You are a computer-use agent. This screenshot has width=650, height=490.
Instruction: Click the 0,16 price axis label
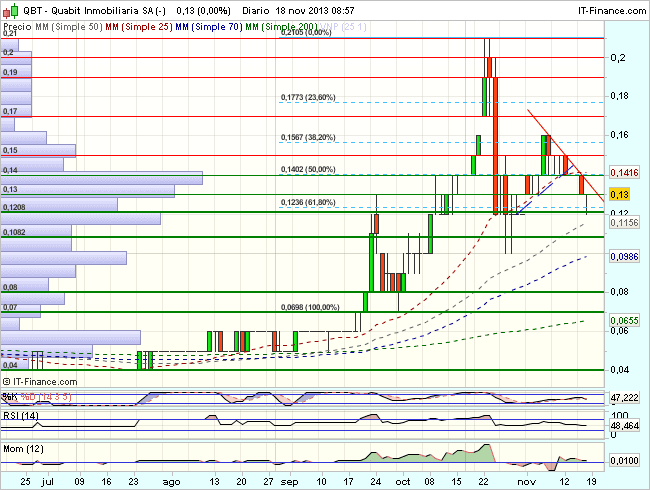point(618,135)
